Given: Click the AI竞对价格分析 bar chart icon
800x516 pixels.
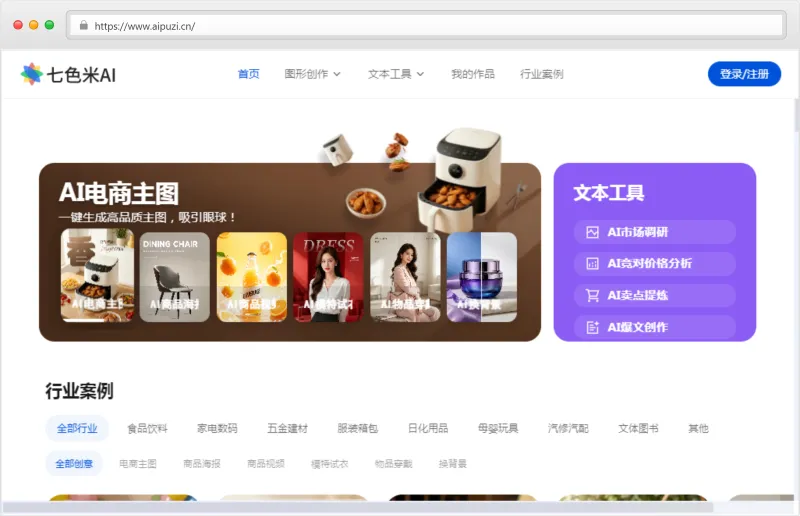Looking at the screenshot, I should (x=592, y=263).
